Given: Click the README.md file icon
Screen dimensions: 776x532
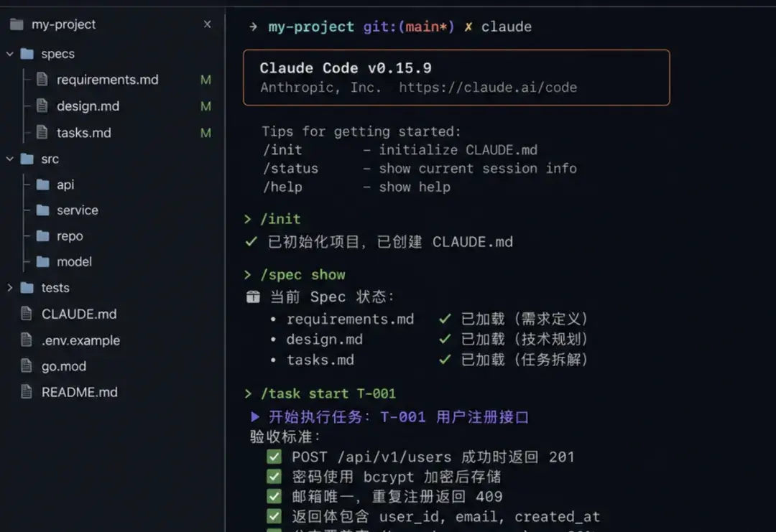Looking at the screenshot, I should pyautogui.click(x=27, y=392).
